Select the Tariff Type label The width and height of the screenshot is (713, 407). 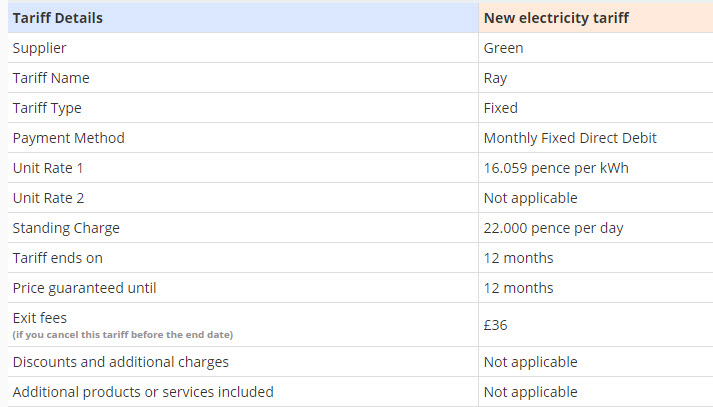pyautogui.click(x=47, y=108)
